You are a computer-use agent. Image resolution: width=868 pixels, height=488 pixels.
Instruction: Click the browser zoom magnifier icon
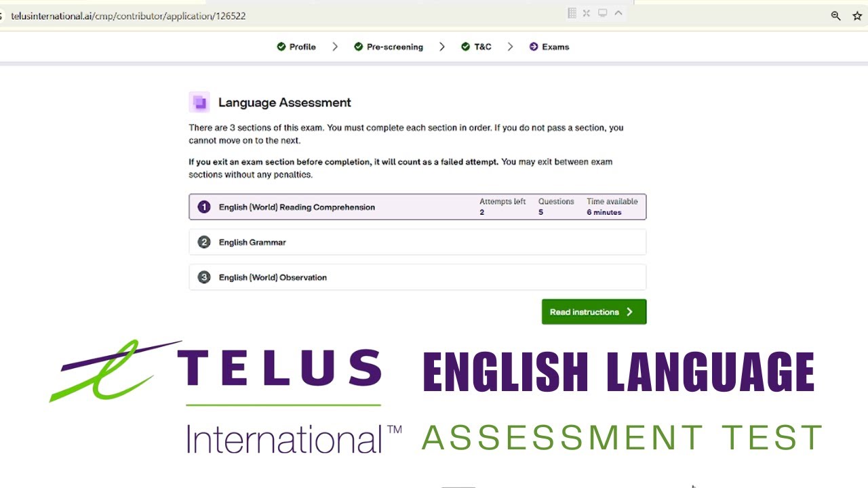pyautogui.click(x=835, y=16)
